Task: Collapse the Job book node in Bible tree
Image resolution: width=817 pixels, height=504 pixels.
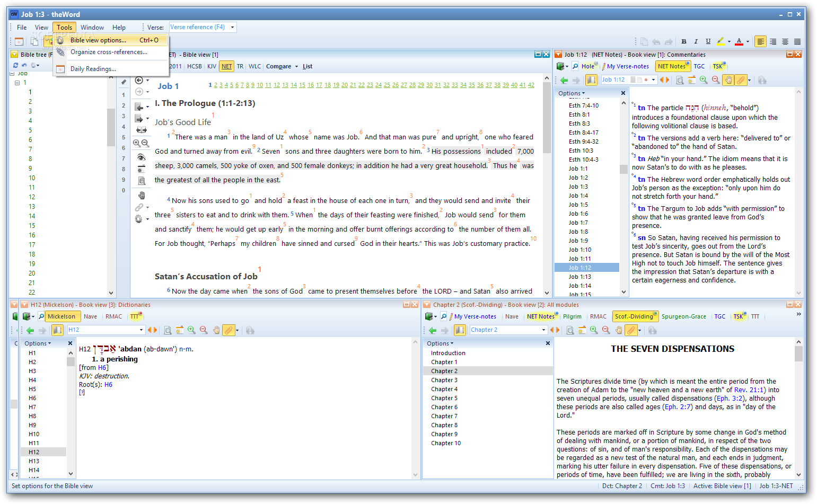Action: tap(12, 74)
